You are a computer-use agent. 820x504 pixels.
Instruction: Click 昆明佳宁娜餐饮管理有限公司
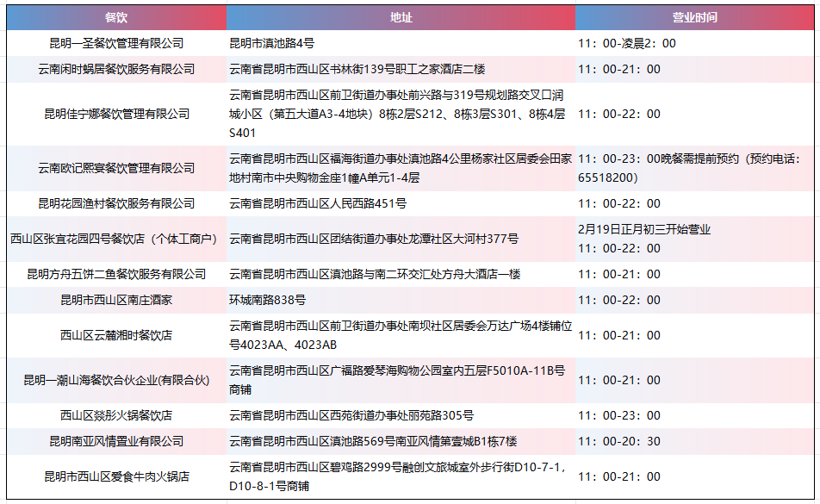tap(118, 113)
